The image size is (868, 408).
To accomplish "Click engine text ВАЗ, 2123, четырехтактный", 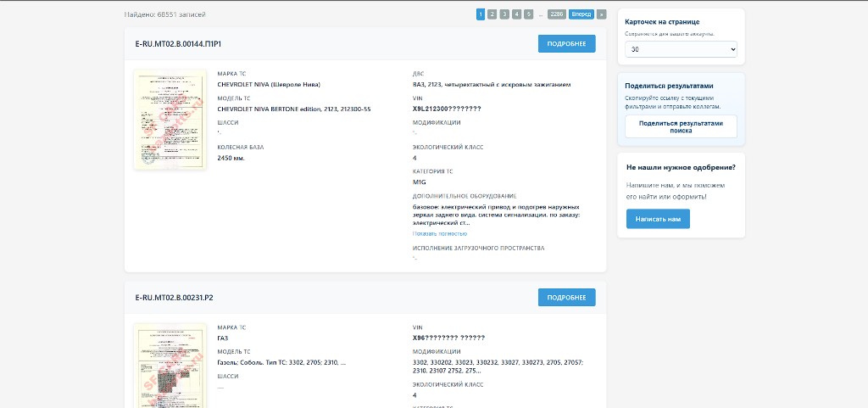I will [492, 85].
